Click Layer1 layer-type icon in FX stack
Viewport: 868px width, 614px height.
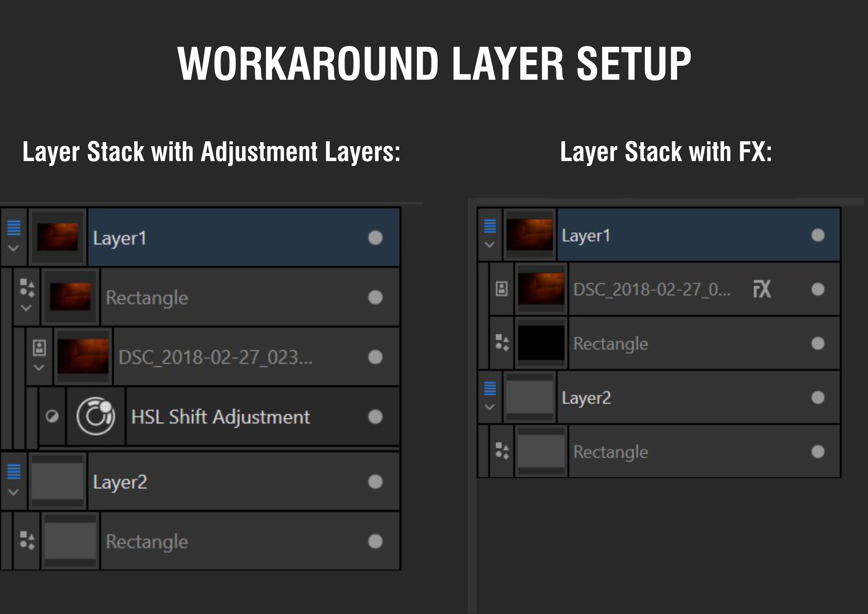[x=490, y=226]
